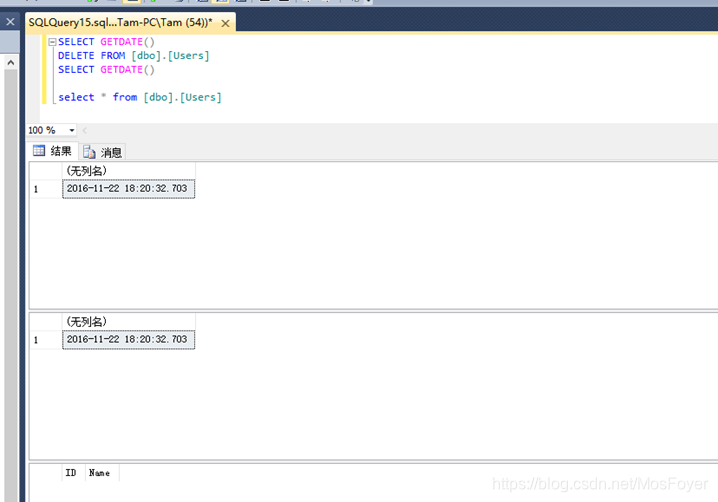Click the messages tab icon
Image resolution: width=718 pixels, height=502 pixels.
89,152
